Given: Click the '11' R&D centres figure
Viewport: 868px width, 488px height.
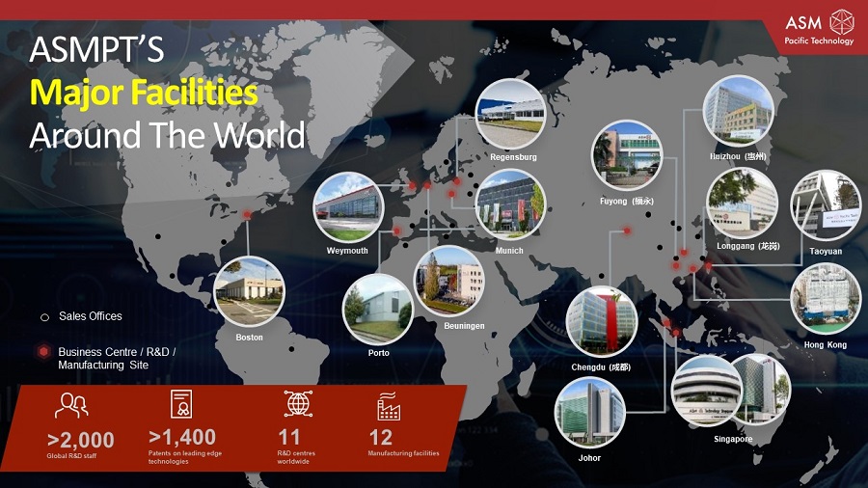Looking at the screenshot, I should pos(289,438).
